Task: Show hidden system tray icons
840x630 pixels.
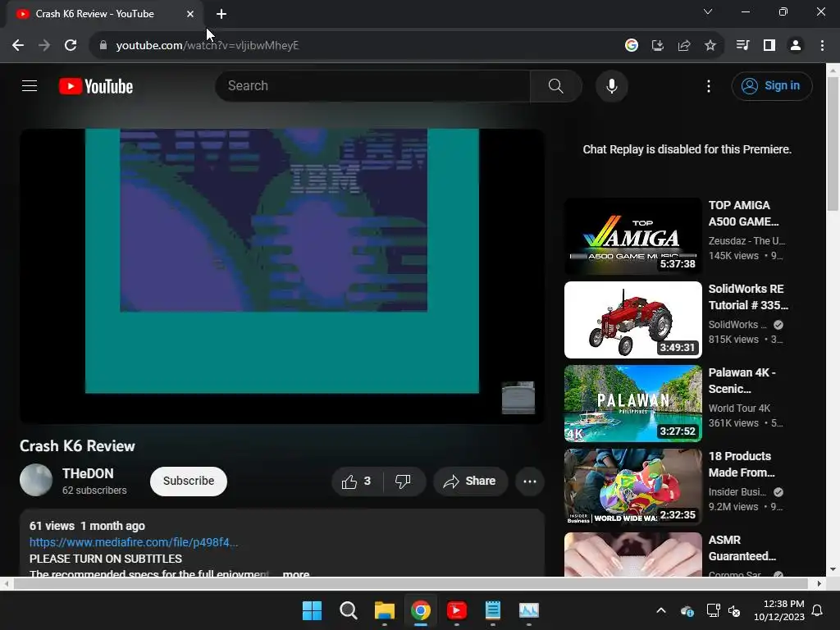Action: pyautogui.click(x=661, y=610)
